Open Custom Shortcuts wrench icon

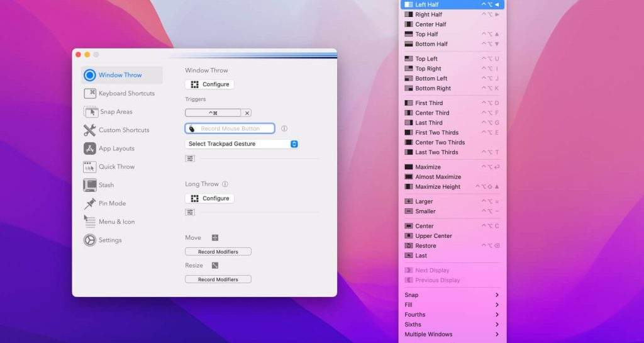(x=89, y=130)
